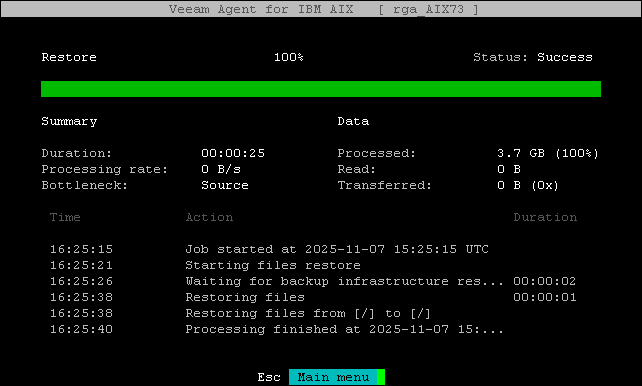
Task: Click the timestamp '16:25:26'
Action: point(81,281)
